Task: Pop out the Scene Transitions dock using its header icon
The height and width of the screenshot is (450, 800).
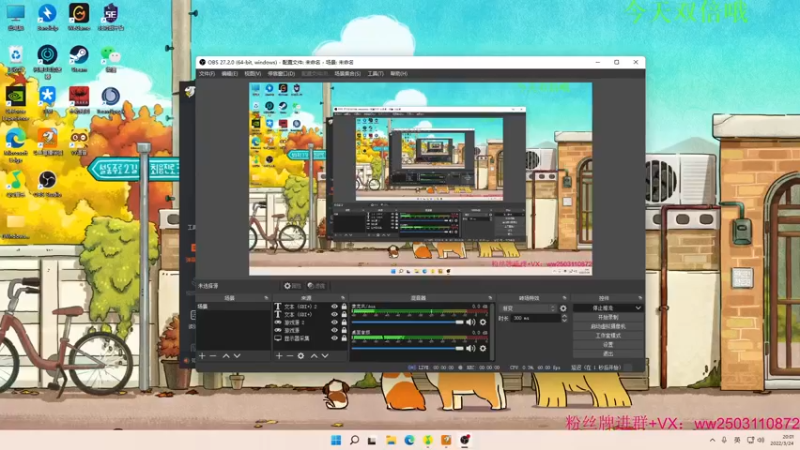Action: point(564,297)
